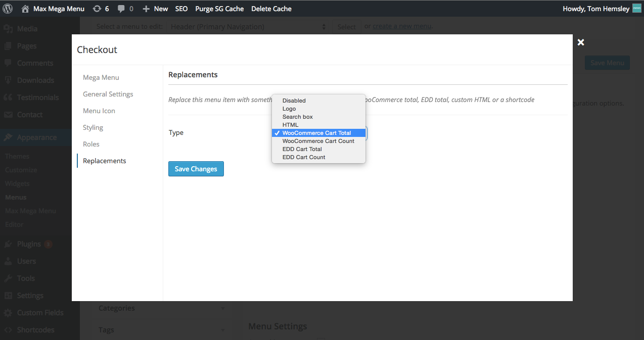Open the comments bubble icon in admin bar
The width and height of the screenshot is (644, 340).
point(121,9)
